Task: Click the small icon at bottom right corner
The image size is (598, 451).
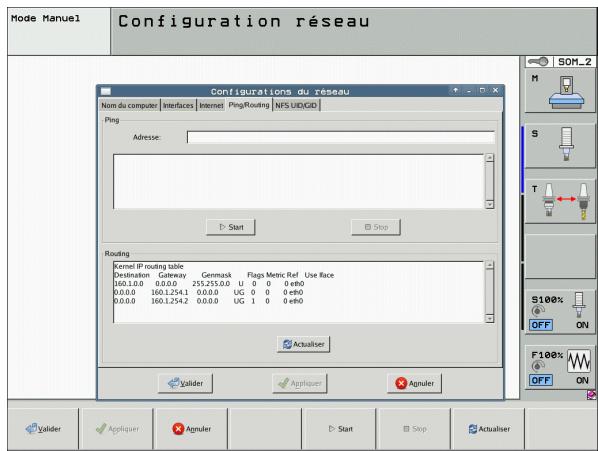Action: [592, 395]
